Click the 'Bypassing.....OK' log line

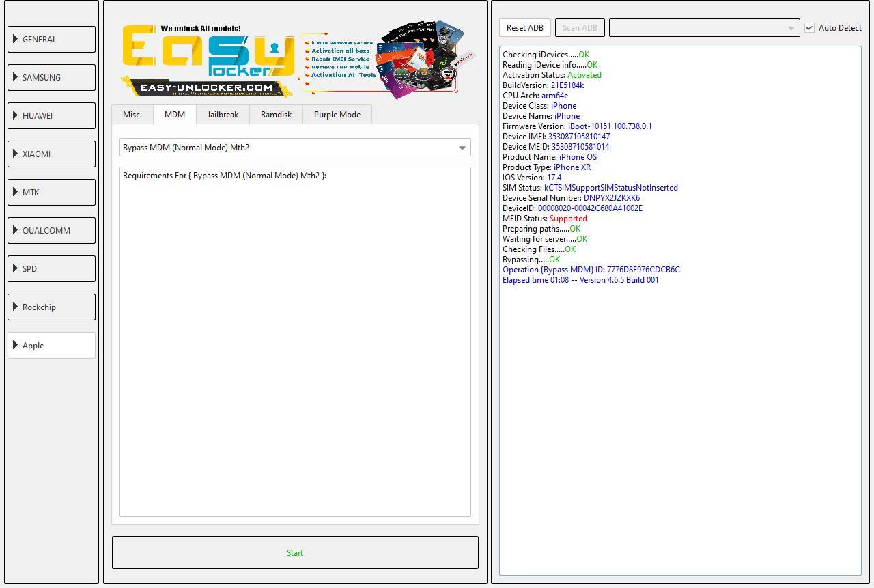pos(531,260)
